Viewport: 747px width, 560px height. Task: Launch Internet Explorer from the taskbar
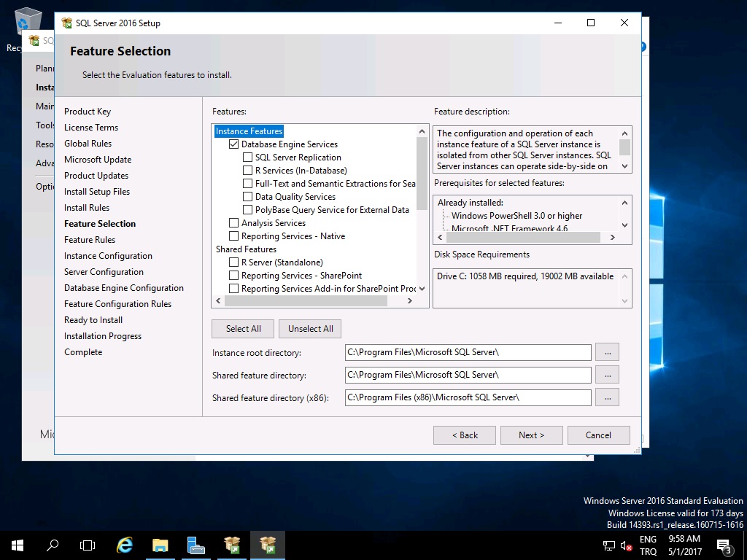coord(125,545)
